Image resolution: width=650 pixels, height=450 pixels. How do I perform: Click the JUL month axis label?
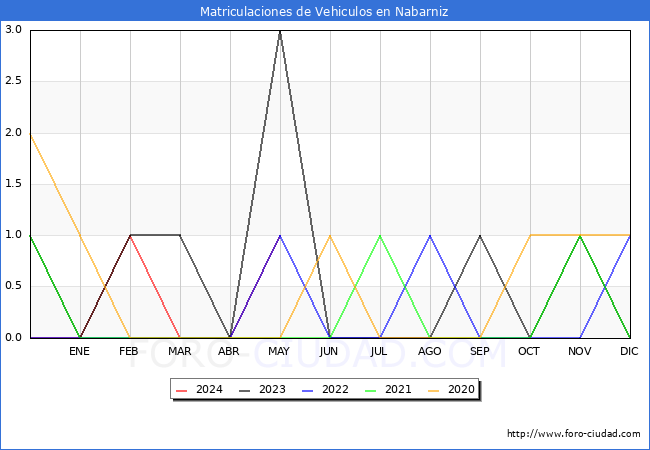click(379, 351)
